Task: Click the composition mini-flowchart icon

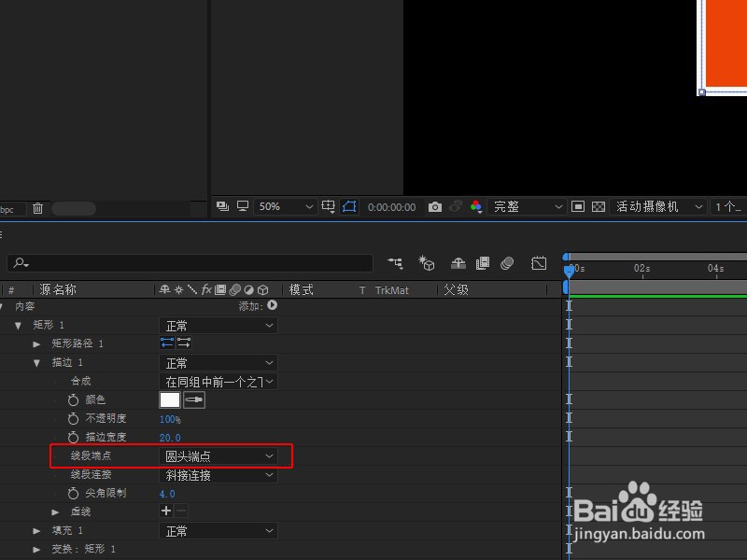Action: (x=395, y=263)
